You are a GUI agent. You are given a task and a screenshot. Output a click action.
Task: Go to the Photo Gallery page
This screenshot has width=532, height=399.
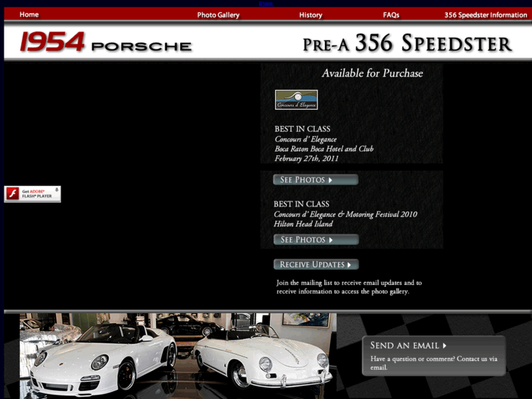click(218, 15)
